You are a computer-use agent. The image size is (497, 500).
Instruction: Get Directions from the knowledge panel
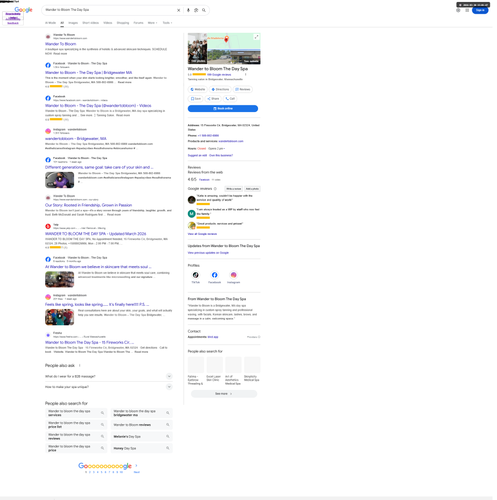[x=221, y=89]
